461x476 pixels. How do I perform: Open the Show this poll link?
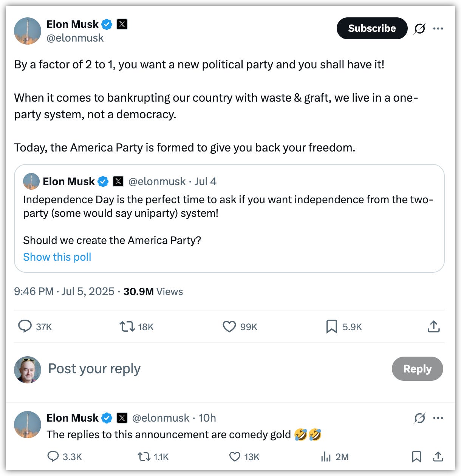pyautogui.click(x=57, y=257)
